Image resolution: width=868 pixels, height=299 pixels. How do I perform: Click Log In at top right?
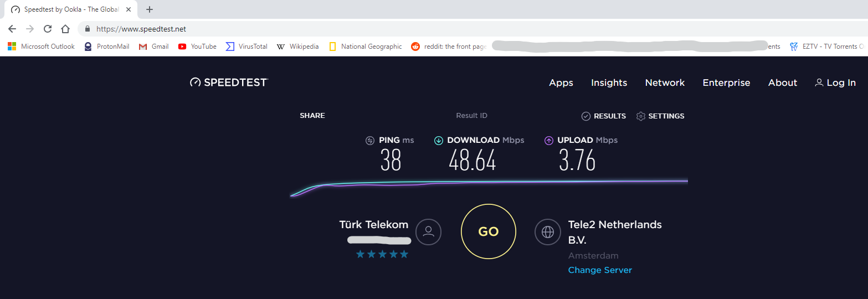[x=835, y=83]
